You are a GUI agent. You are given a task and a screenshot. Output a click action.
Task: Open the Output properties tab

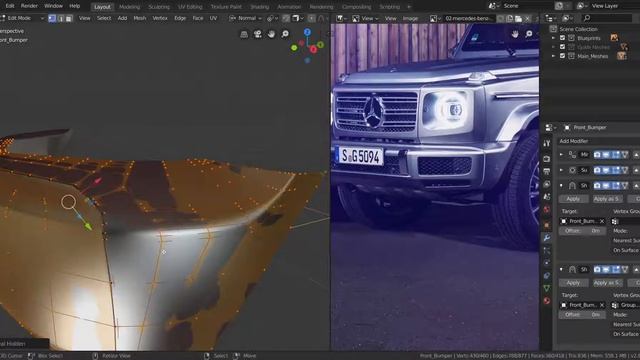coord(547,171)
